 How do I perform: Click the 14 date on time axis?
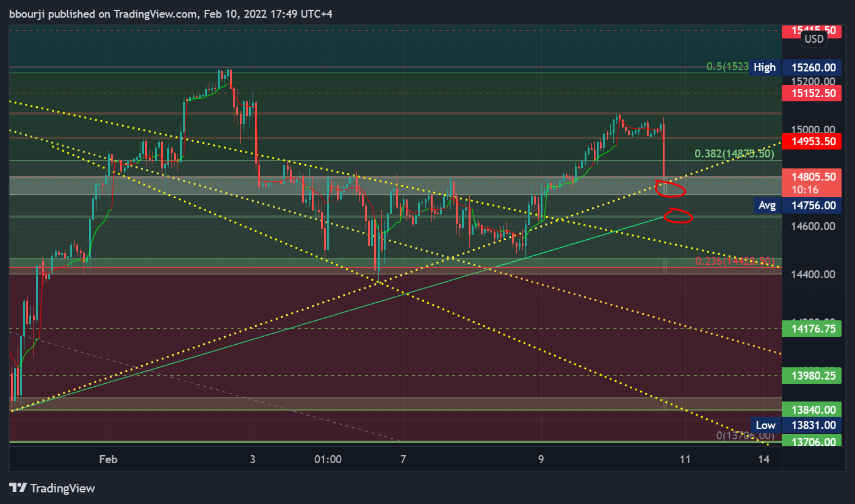(x=765, y=459)
